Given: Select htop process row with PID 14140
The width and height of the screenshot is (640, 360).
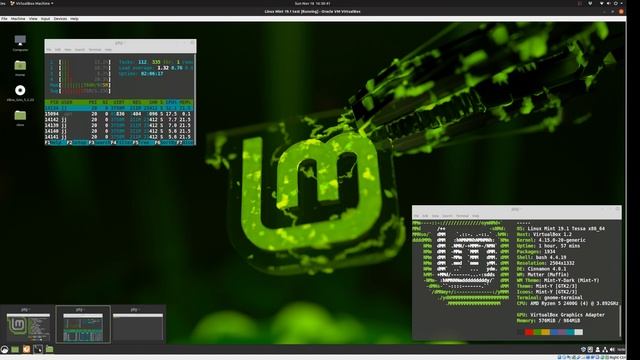Looking at the screenshot, I should coord(120,131).
